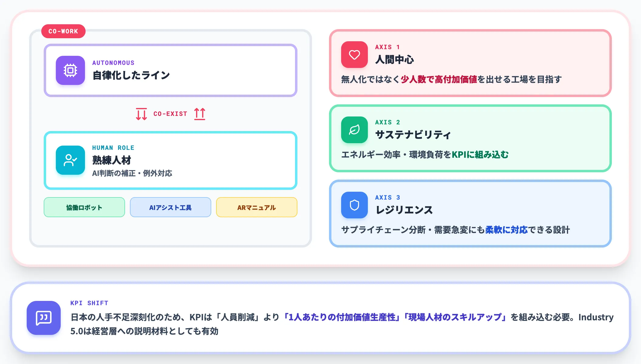Viewport: 641px width, 364px height.
Task: Click highlighted 柔軟に対応 text
Action: tap(507, 230)
